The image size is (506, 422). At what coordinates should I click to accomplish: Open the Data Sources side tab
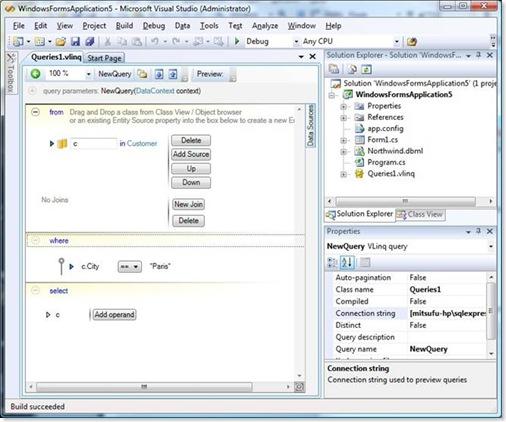(x=310, y=125)
